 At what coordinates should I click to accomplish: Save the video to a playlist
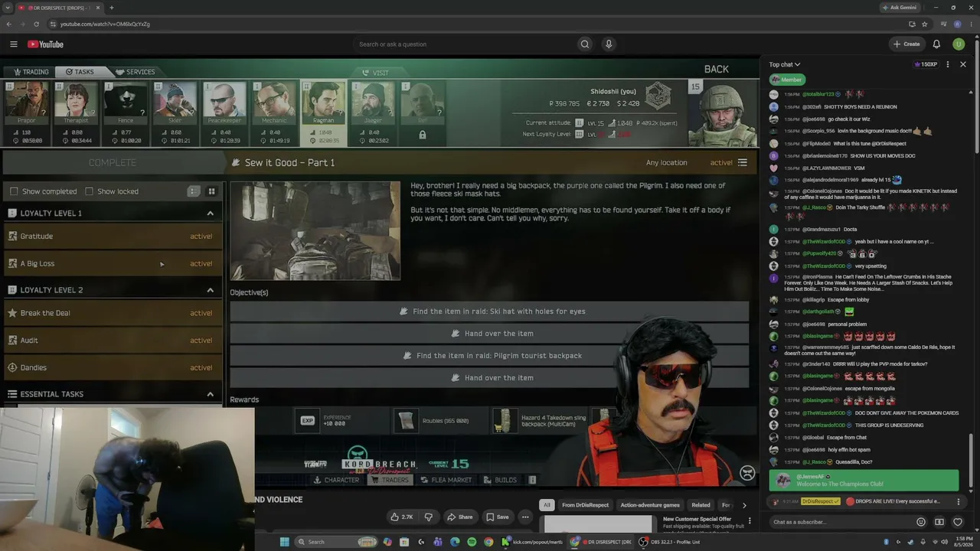click(496, 517)
